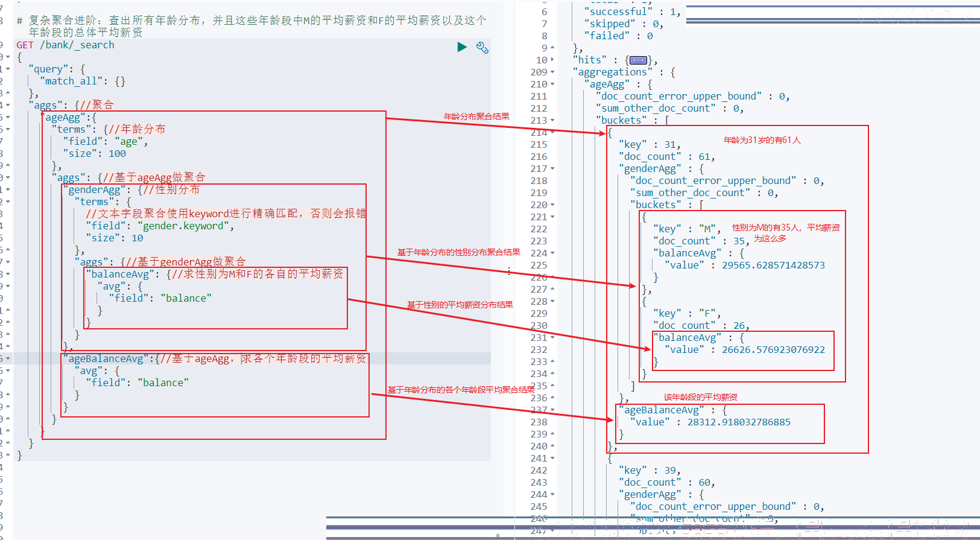Click the "size": 100 line

[94, 153]
